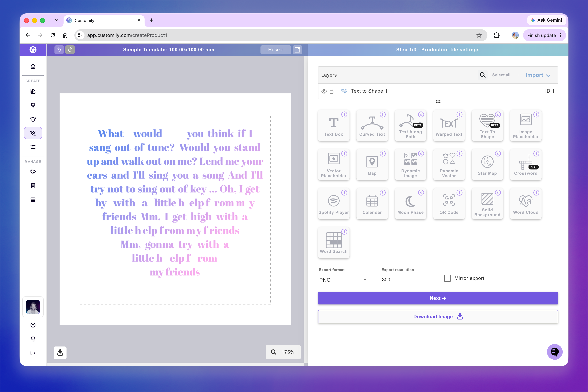Add a Spotify Player element
588x392 pixels.
(334, 204)
